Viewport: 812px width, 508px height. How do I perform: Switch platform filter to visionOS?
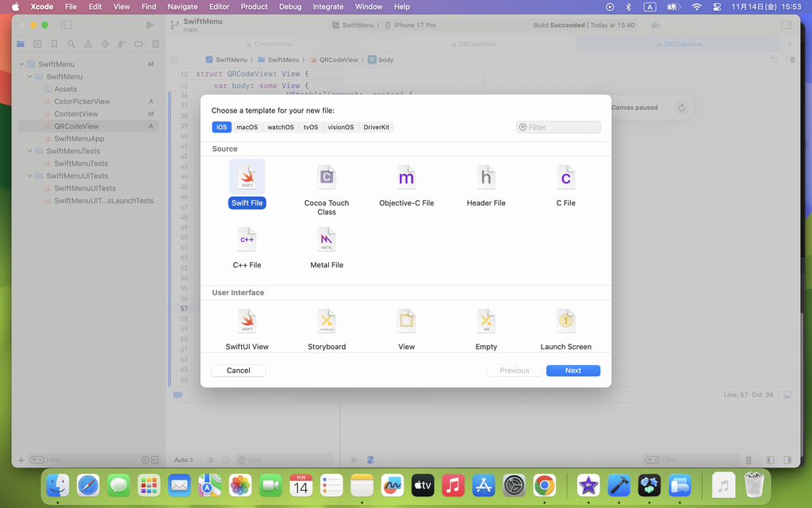pos(341,127)
